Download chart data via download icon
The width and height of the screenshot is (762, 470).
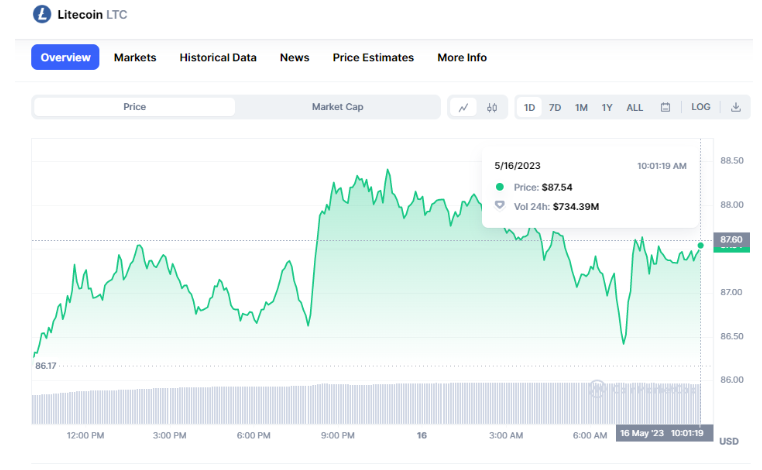[736, 107]
